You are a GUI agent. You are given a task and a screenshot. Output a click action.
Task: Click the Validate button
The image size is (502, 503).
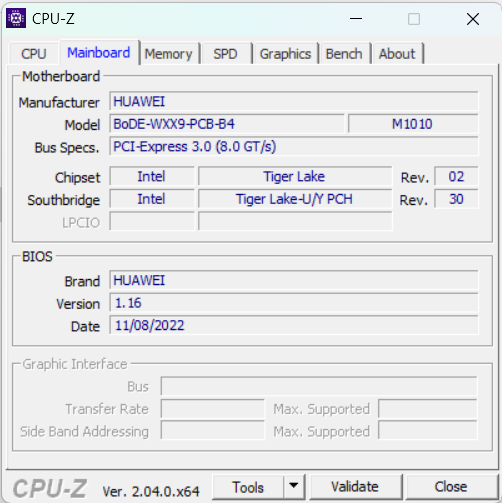355,487
